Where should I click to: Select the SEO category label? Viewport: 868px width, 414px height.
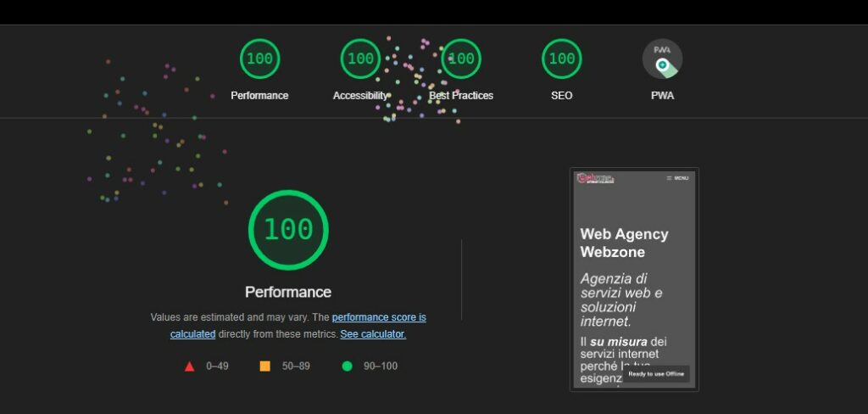pyautogui.click(x=562, y=95)
